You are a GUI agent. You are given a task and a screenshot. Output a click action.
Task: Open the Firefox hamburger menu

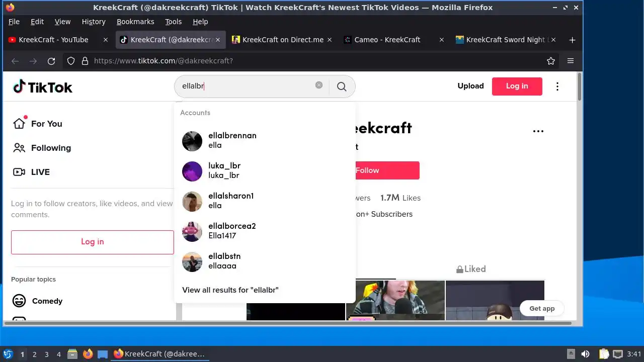[x=571, y=61]
